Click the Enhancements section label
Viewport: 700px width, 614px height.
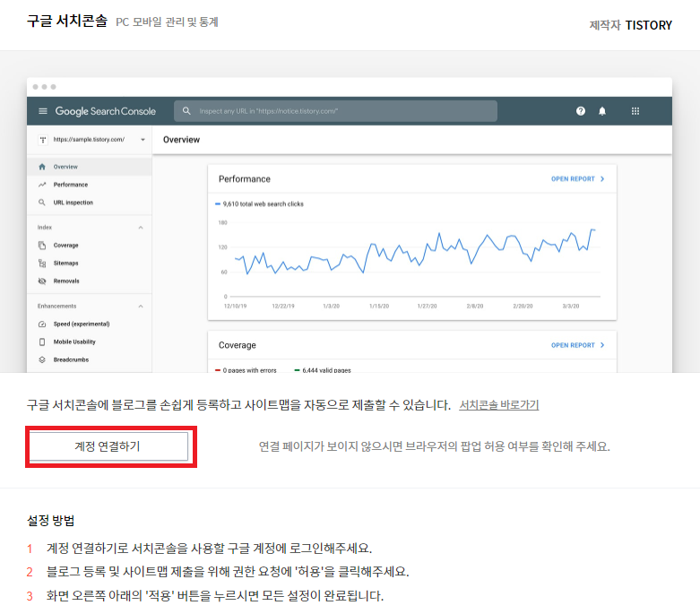(x=56, y=306)
